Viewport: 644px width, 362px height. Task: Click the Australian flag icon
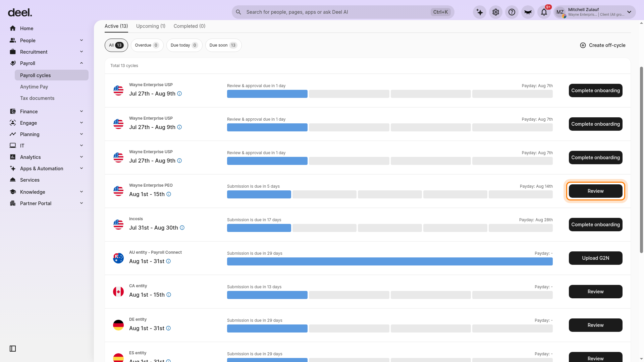[118, 258]
